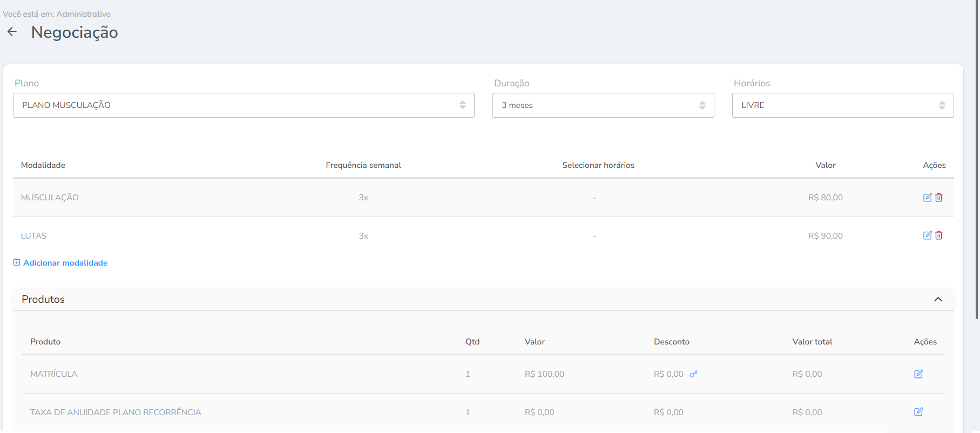The image size is (980, 433).
Task: Click the back arrow beside Negociação
Action: tap(12, 32)
